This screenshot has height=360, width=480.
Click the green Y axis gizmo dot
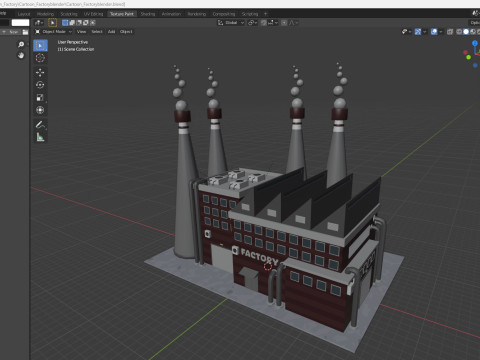[x=469, y=57]
